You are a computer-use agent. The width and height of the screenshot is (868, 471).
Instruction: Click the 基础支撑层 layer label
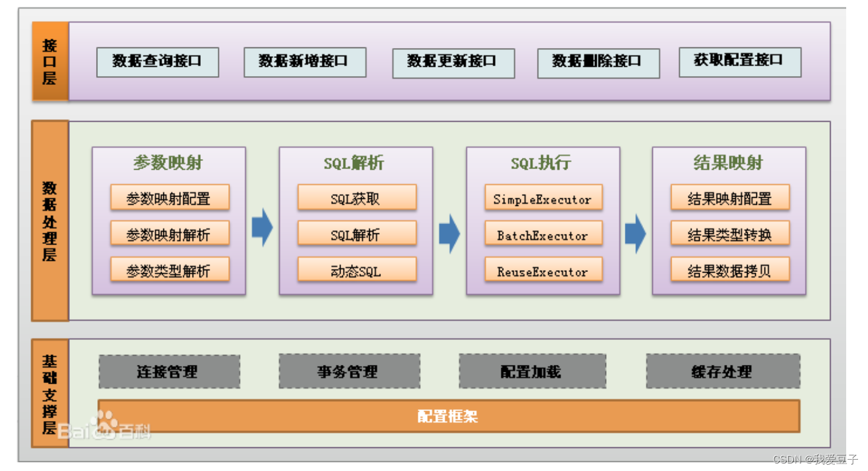pos(50,394)
